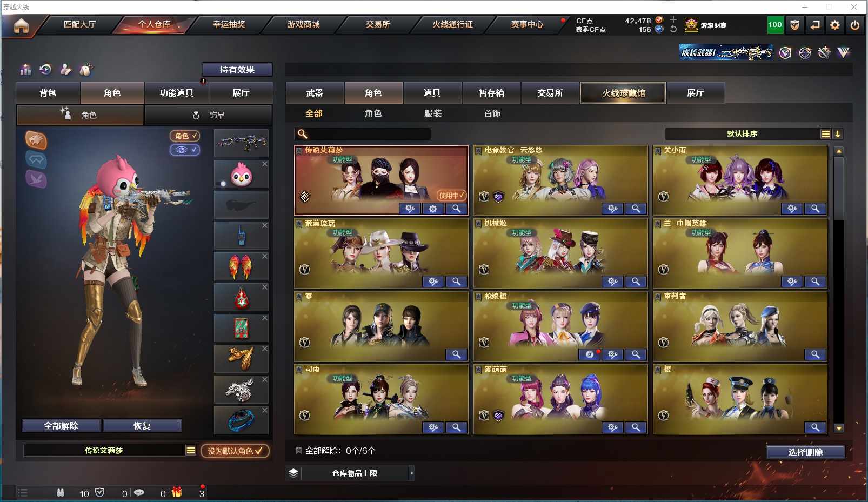Click the 选择删除 button
Viewport: 868px width, 502px height.
click(805, 452)
